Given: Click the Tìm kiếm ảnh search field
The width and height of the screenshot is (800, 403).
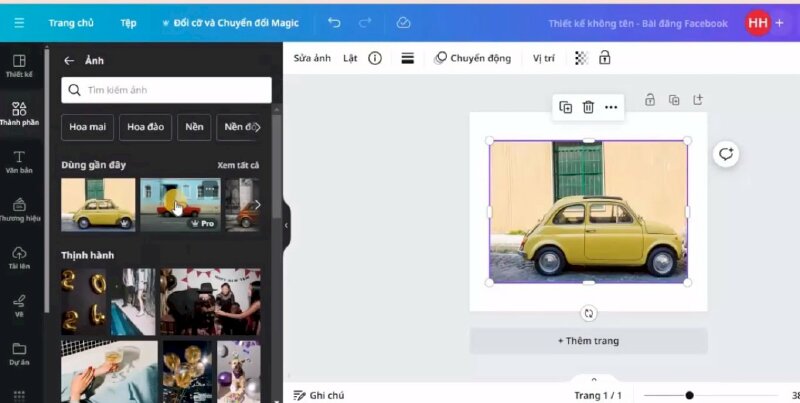Looking at the screenshot, I should [x=166, y=90].
